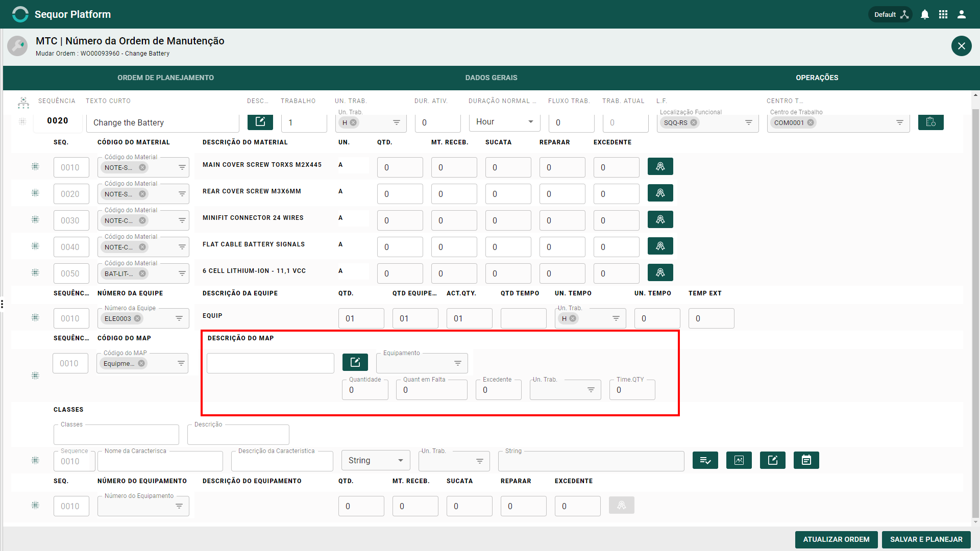Click the Quantidade field in MAP section
Image resolution: width=980 pixels, height=551 pixels.
coord(365,390)
